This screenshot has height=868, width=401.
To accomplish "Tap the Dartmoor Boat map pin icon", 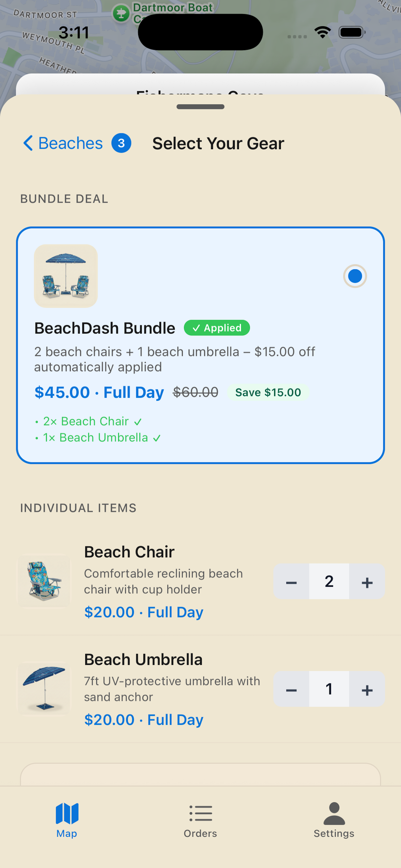I will (x=121, y=14).
